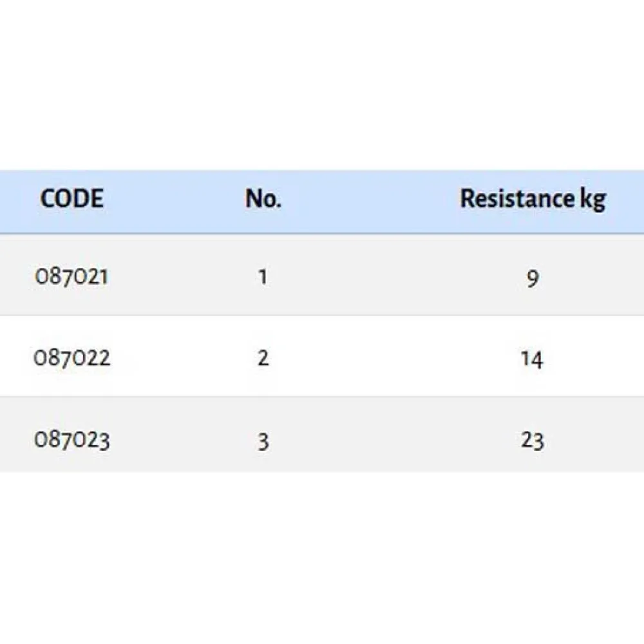Click the 'kg' unit in header
644x644 pixels.
click(592, 200)
